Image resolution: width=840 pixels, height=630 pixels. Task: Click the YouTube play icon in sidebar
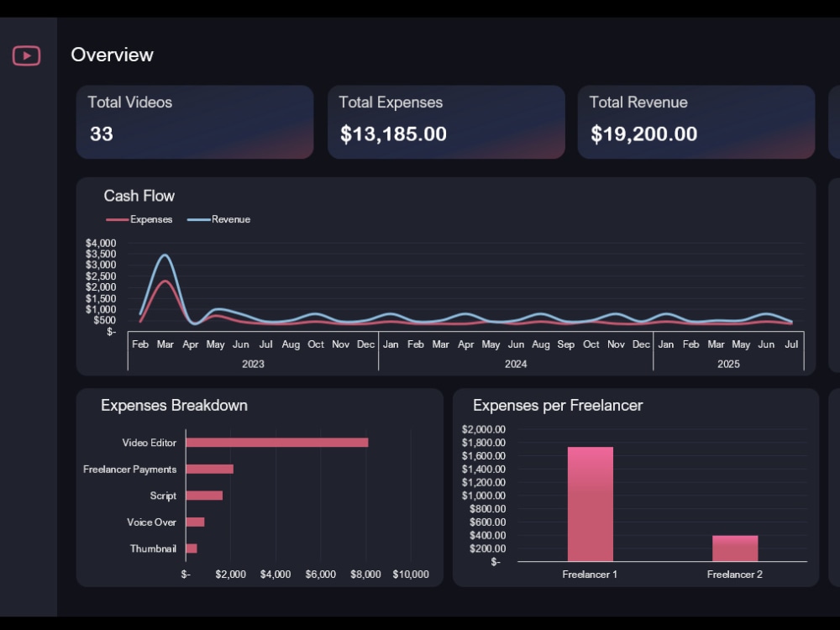coord(26,55)
